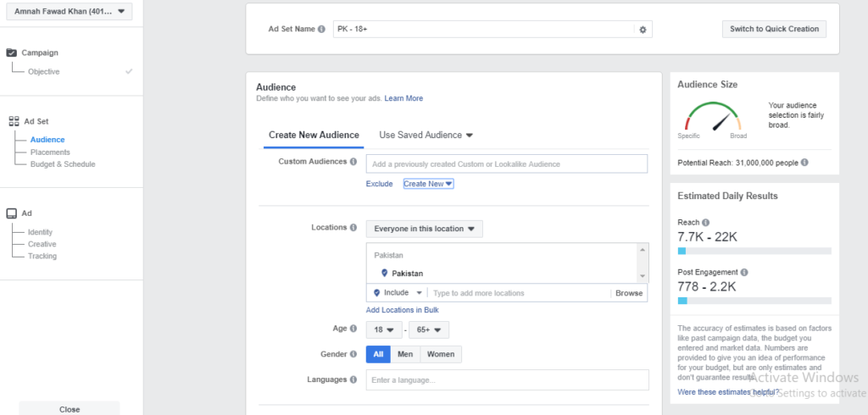Click Browse locations button
868x415 pixels.
[629, 293]
